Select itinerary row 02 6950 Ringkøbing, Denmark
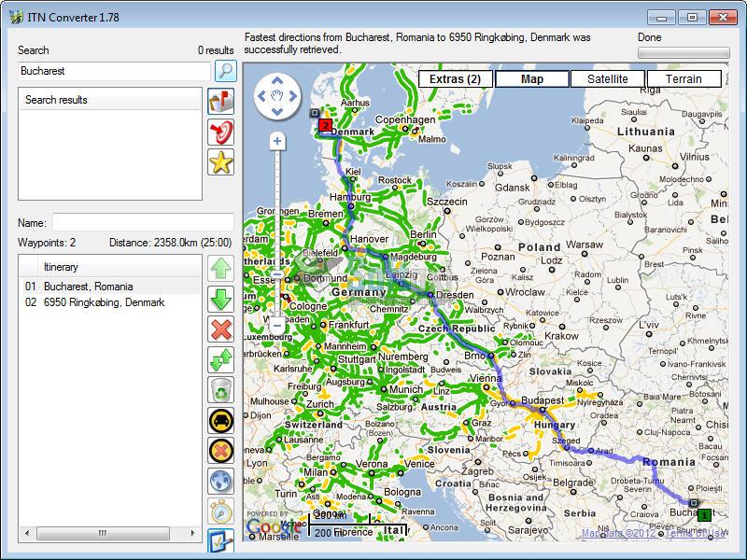Viewport: 747px width, 560px height. pos(110,302)
